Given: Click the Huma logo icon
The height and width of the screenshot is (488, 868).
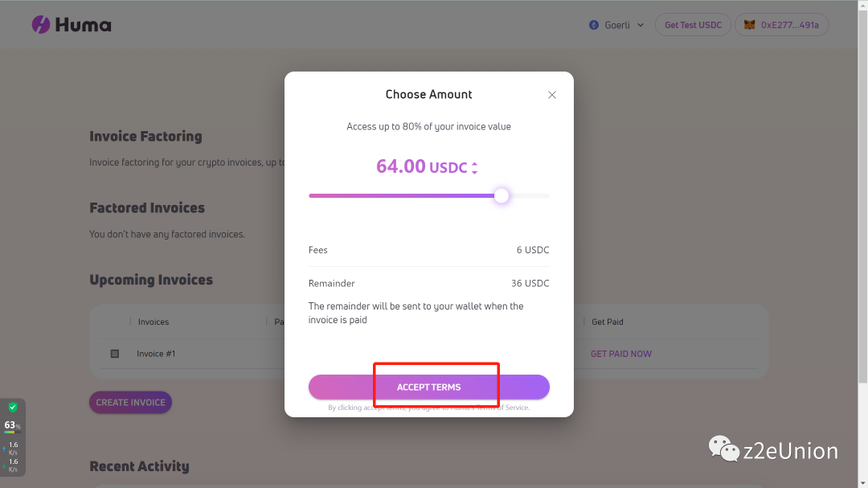Looking at the screenshot, I should pyautogui.click(x=41, y=25).
